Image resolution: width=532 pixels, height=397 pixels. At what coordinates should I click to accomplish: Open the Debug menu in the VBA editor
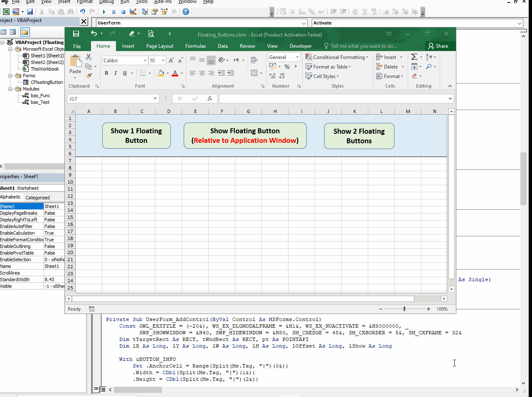click(106, 2)
